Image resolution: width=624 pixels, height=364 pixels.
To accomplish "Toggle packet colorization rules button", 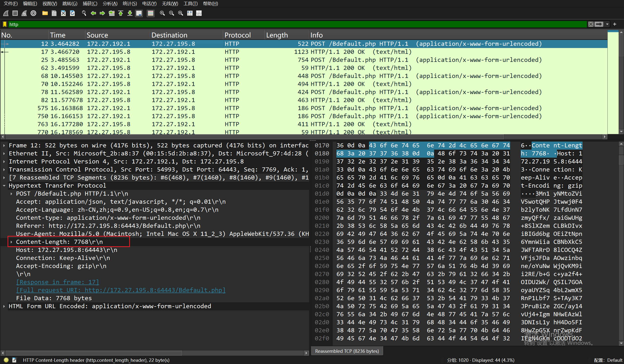I will coord(150,13).
